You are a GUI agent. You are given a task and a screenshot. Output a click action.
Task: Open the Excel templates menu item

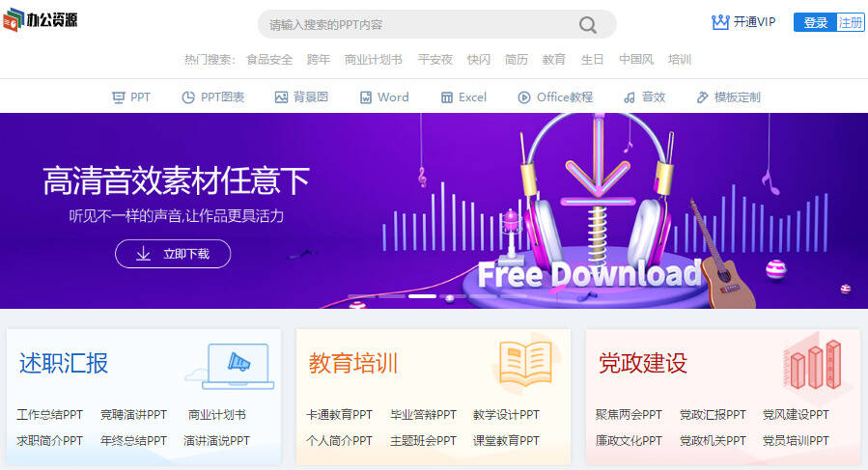coord(463,97)
